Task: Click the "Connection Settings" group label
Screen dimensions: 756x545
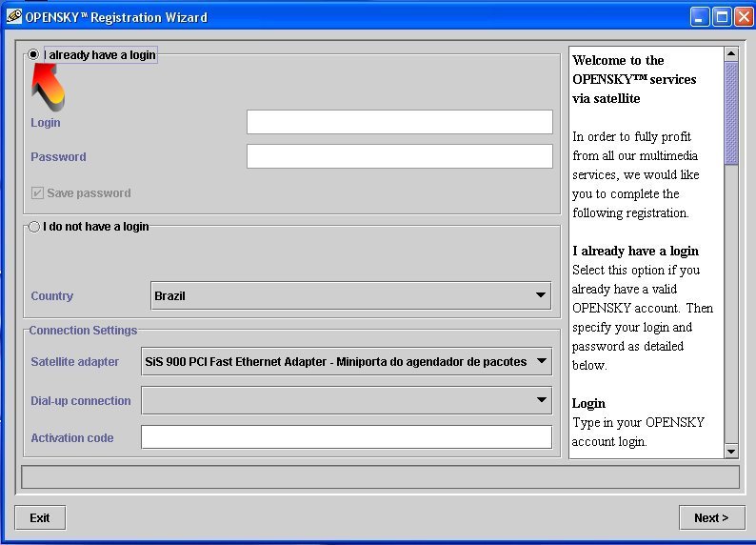Action: coord(83,331)
